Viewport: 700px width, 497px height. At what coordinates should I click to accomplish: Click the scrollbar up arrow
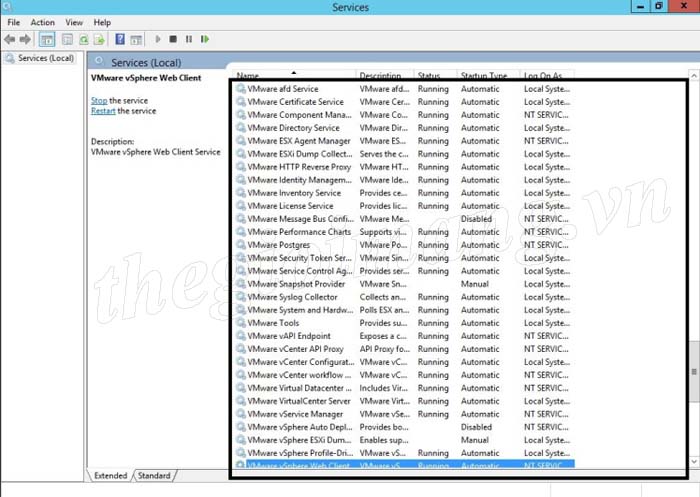click(694, 76)
